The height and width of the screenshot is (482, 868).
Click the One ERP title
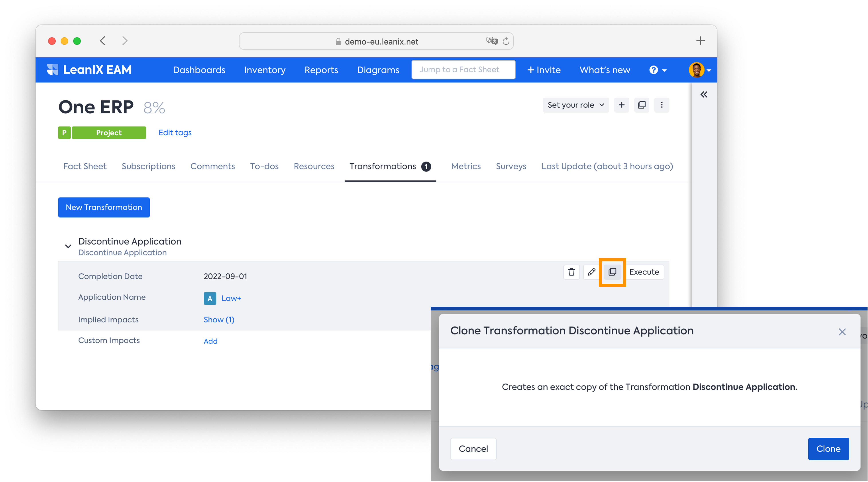[96, 107]
